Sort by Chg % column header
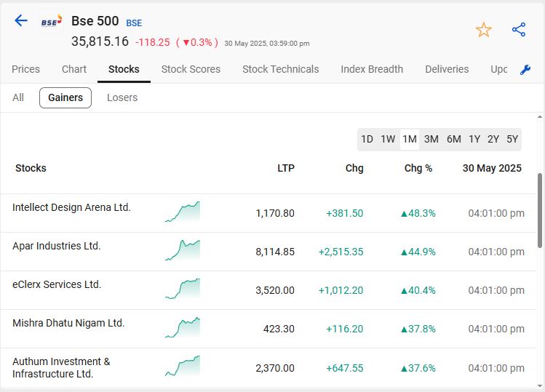545x392 pixels. click(418, 168)
